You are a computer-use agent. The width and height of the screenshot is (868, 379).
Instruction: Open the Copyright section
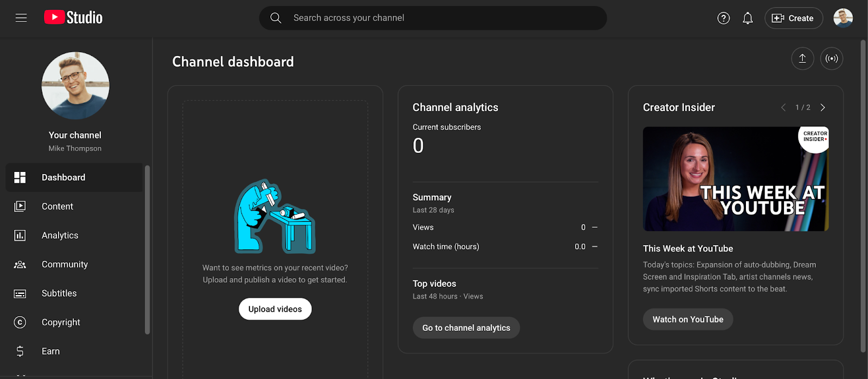click(x=74, y=322)
